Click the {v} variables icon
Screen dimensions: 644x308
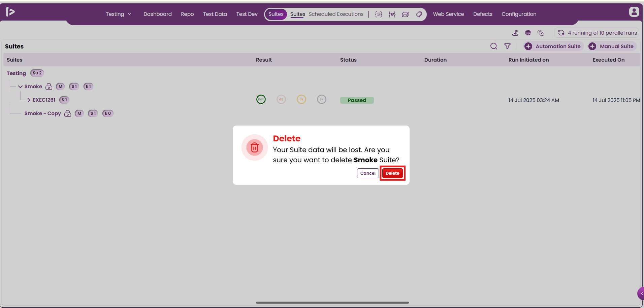tap(392, 14)
